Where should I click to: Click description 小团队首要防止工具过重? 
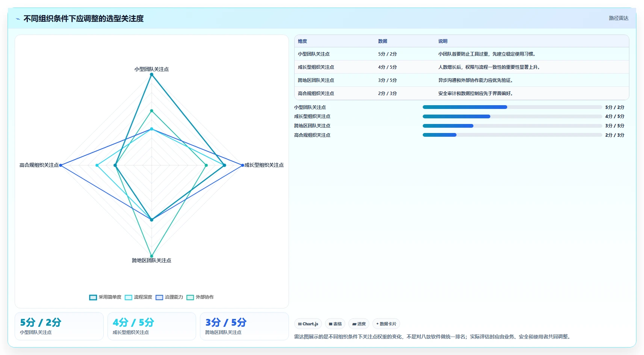pyautogui.click(x=487, y=54)
